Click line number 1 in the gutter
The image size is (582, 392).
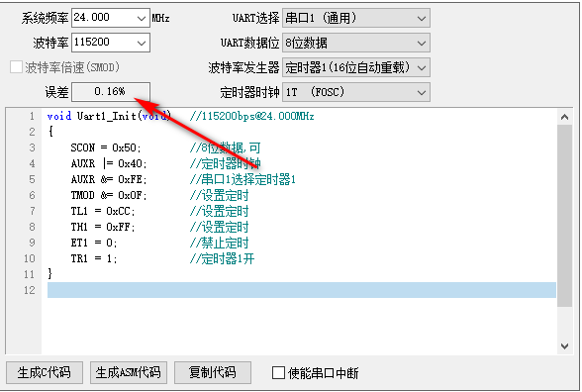pyautogui.click(x=32, y=116)
